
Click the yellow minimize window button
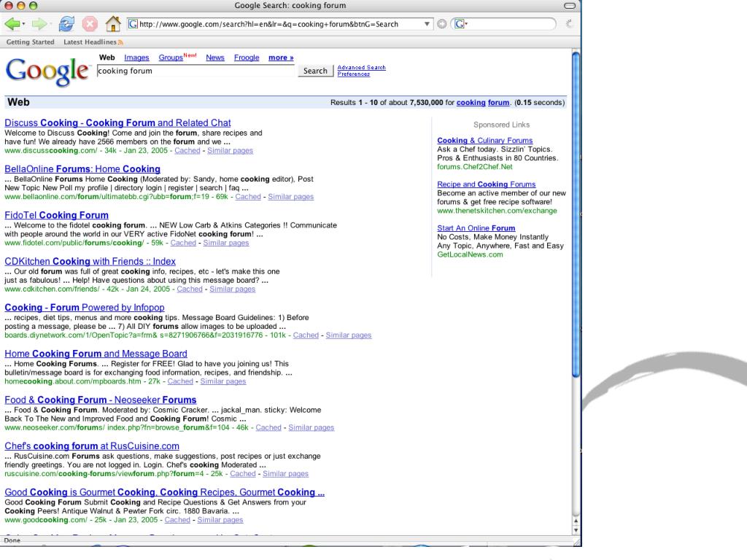[x=20, y=6]
